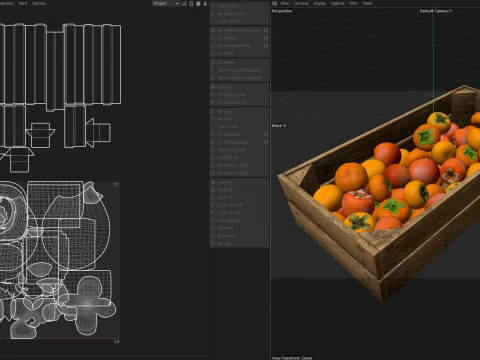480x360 pixels.
Task: Click the Boundary to Quad icon
Action: tap(213, 173)
